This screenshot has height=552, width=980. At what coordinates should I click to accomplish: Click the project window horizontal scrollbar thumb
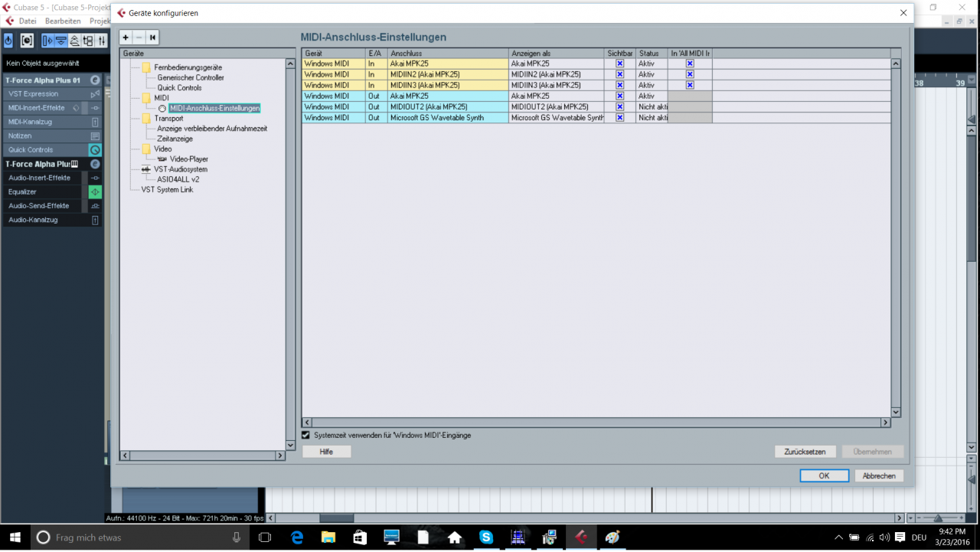(337, 518)
